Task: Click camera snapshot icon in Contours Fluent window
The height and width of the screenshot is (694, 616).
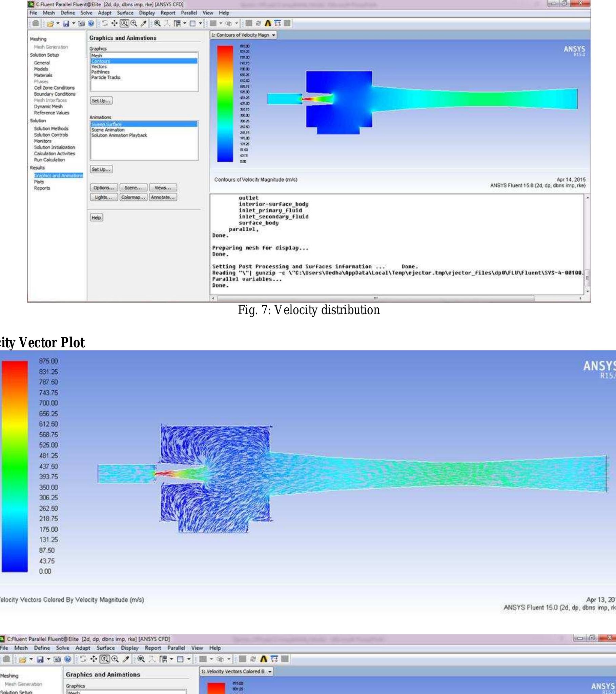Action: pyautogui.click(x=82, y=24)
